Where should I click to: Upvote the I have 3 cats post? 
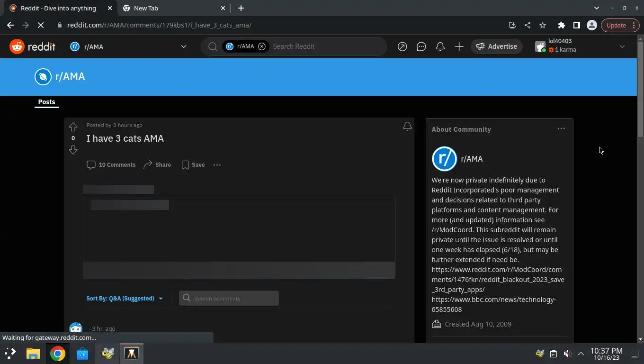[x=73, y=127]
